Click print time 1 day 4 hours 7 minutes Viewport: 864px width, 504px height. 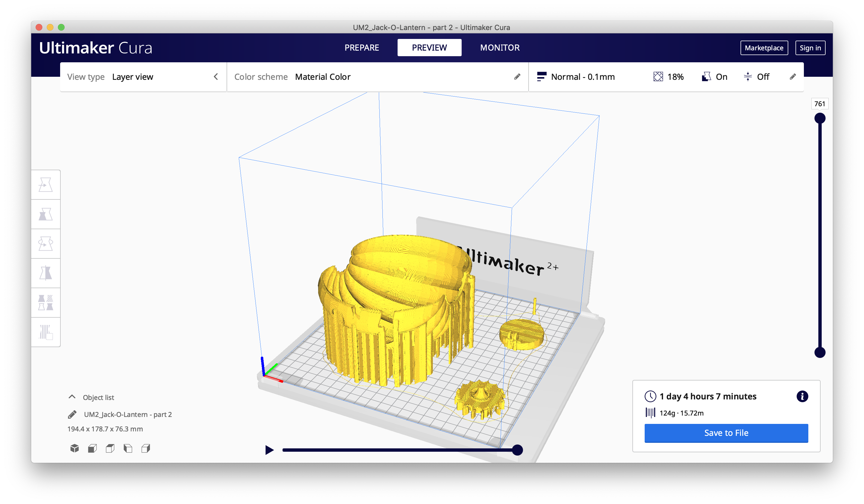[708, 396]
